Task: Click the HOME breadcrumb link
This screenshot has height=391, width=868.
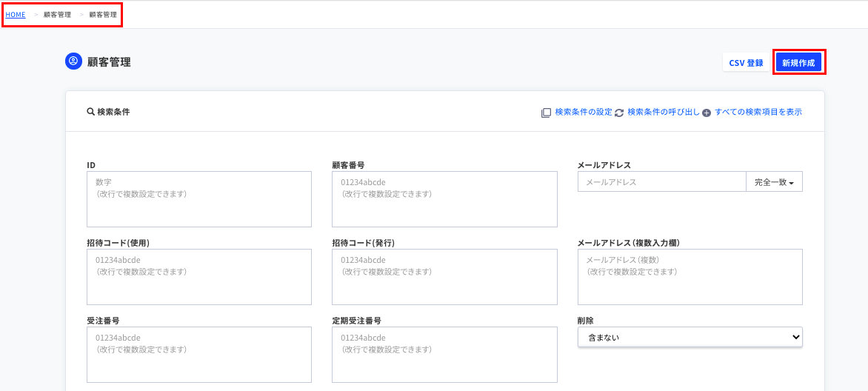Action: point(16,15)
